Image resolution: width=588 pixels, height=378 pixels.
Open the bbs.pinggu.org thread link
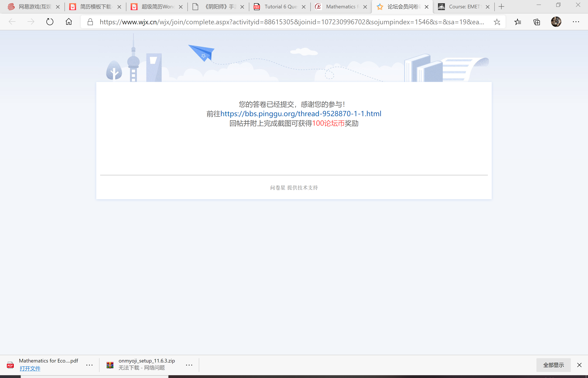pyautogui.click(x=301, y=114)
